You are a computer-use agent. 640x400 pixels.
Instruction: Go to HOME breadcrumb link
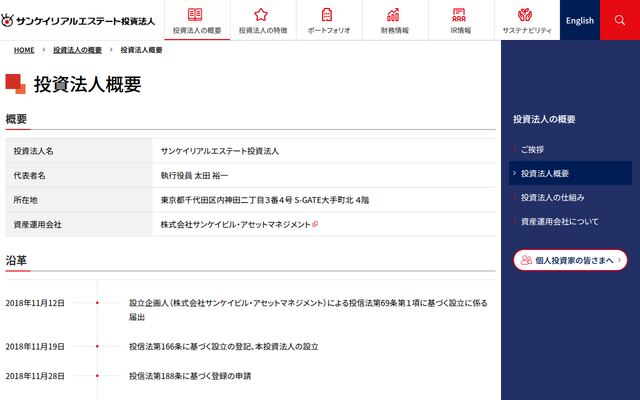tap(24, 50)
